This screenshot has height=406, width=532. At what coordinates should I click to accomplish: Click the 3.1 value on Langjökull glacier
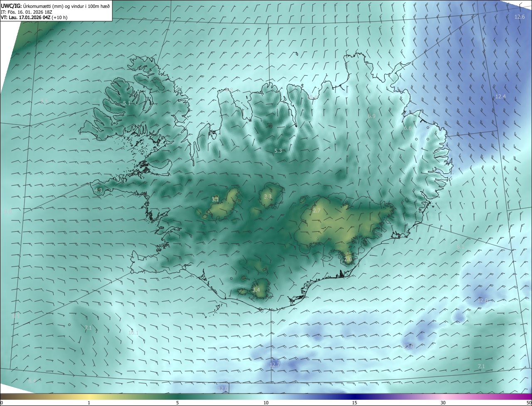tap(215, 200)
